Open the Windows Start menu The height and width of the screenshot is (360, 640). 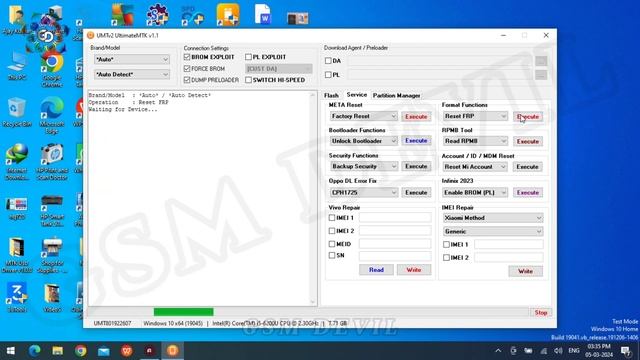11,351
